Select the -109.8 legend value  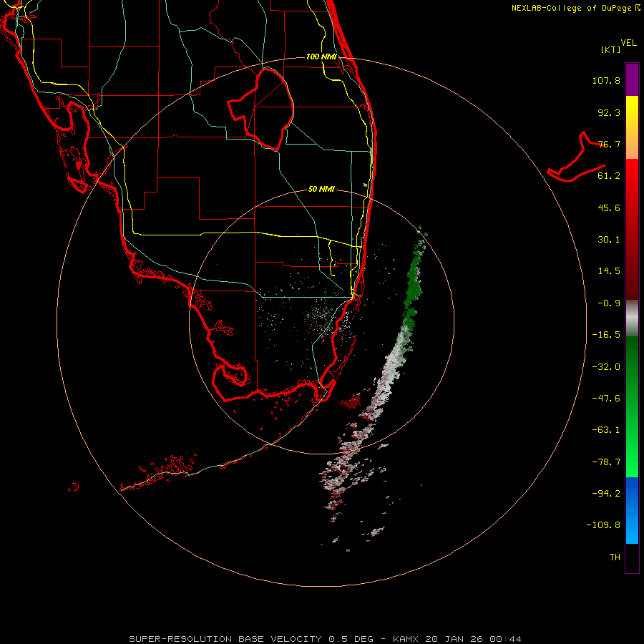(x=603, y=525)
